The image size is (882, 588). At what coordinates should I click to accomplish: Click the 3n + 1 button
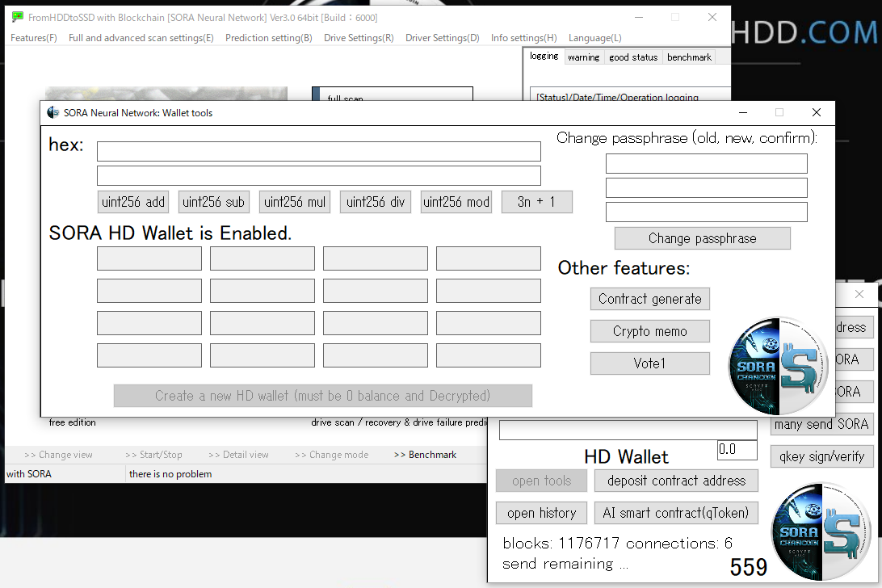pyautogui.click(x=536, y=202)
